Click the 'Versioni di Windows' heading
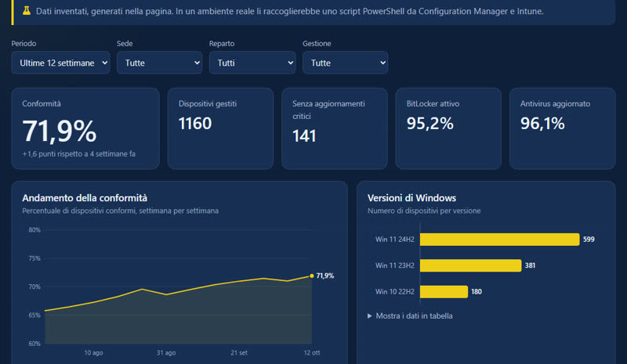The height and width of the screenshot is (364, 627). tap(411, 198)
